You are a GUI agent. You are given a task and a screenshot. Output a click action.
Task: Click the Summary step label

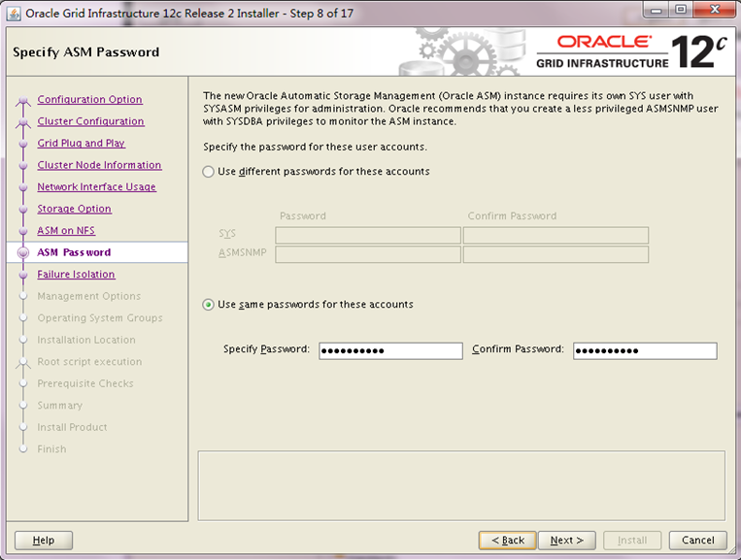pos(60,405)
